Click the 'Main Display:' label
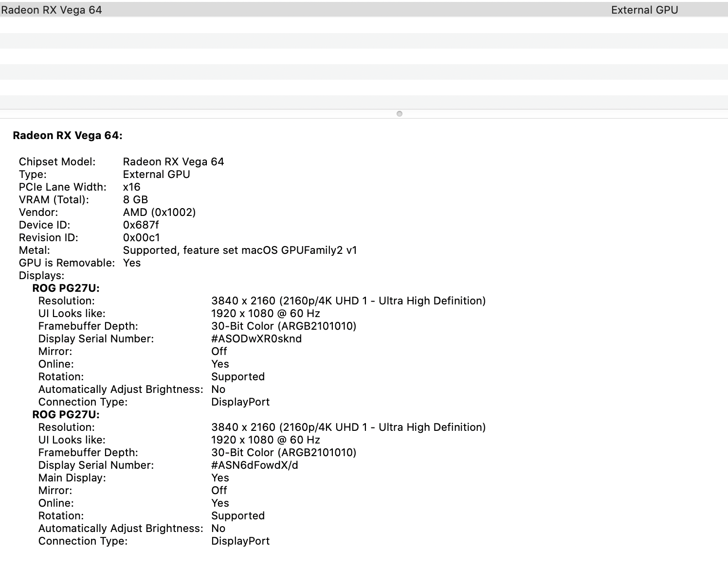The height and width of the screenshot is (567, 728). click(x=72, y=478)
